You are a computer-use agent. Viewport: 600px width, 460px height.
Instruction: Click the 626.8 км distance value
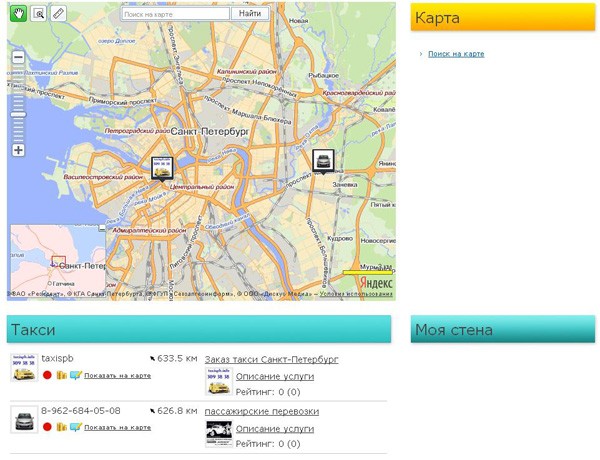click(x=177, y=411)
